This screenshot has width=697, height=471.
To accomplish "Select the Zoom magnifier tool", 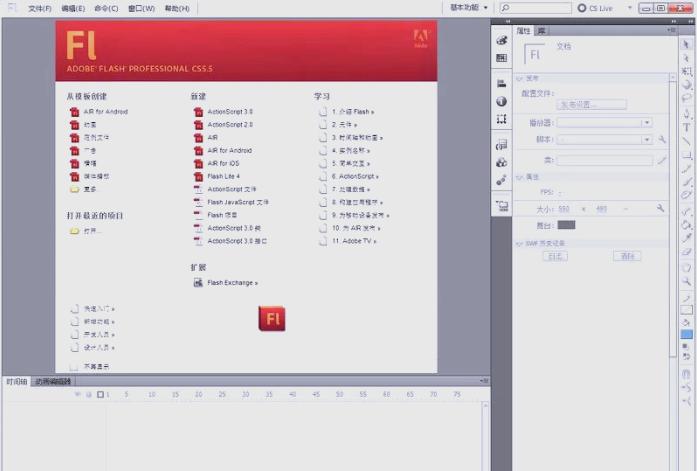I will (687, 281).
